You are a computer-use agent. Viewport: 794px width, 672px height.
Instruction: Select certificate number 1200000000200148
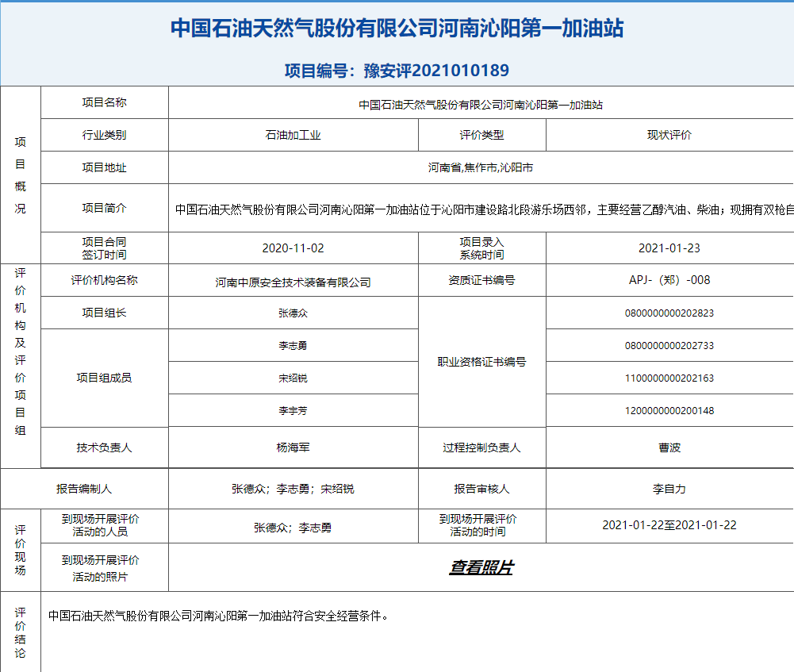tap(669, 411)
